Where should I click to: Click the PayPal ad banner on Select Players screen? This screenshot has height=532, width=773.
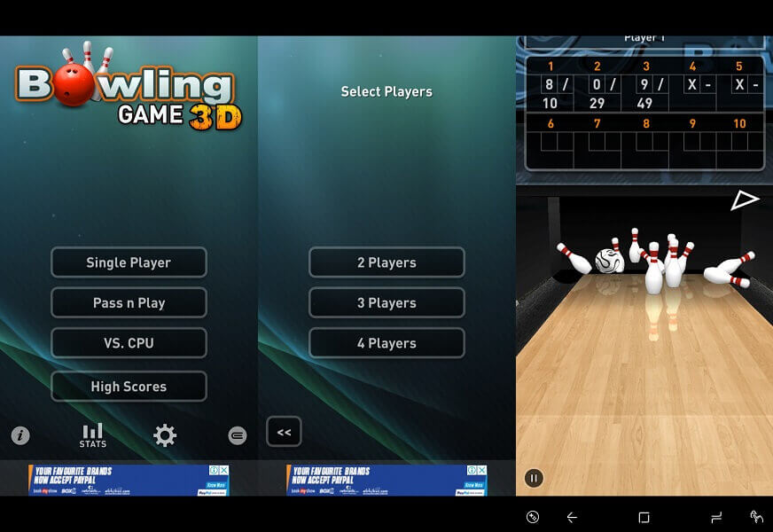point(386,480)
